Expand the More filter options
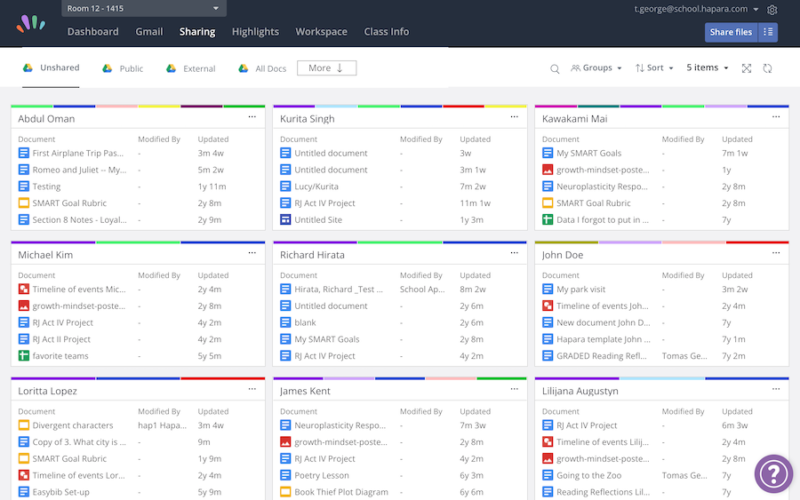This screenshot has width=800, height=500. [x=326, y=68]
